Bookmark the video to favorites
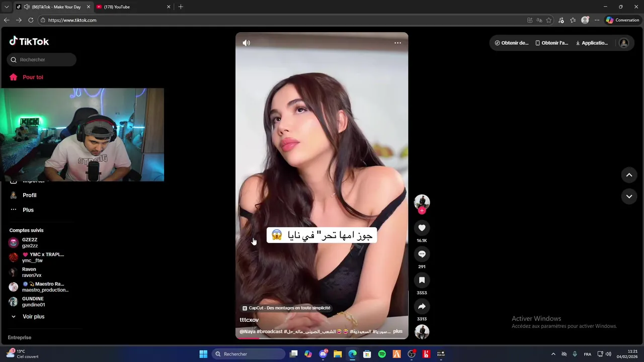This screenshot has height=362, width=644. coord(422,281)
